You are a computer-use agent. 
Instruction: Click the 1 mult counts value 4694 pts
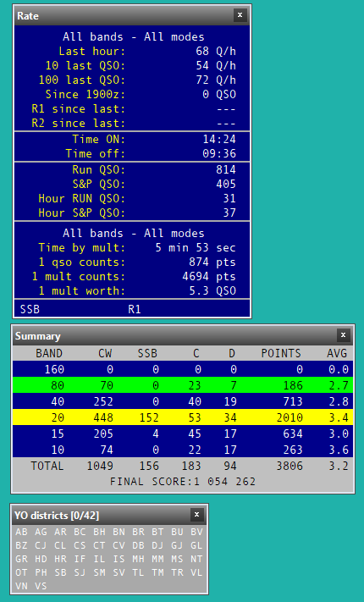pyautogui.click(x=209, y=276)
